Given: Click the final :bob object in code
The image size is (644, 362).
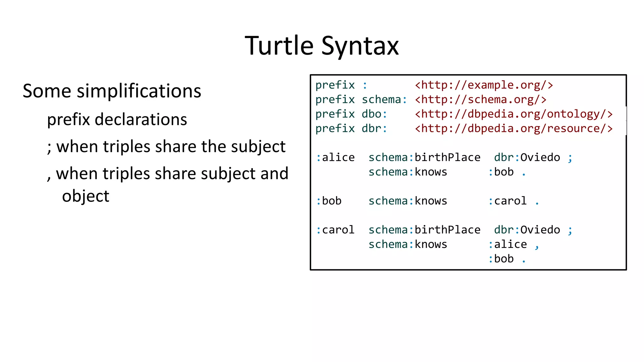Looking at the screenshot, I should point(501,259).
